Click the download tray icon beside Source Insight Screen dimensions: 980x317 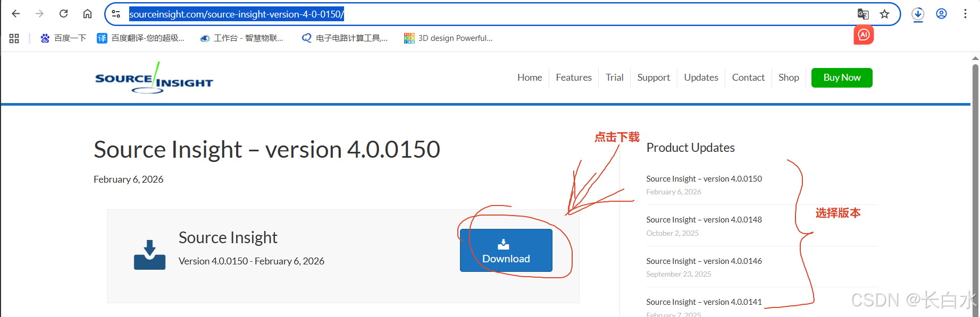coord(149,255)
